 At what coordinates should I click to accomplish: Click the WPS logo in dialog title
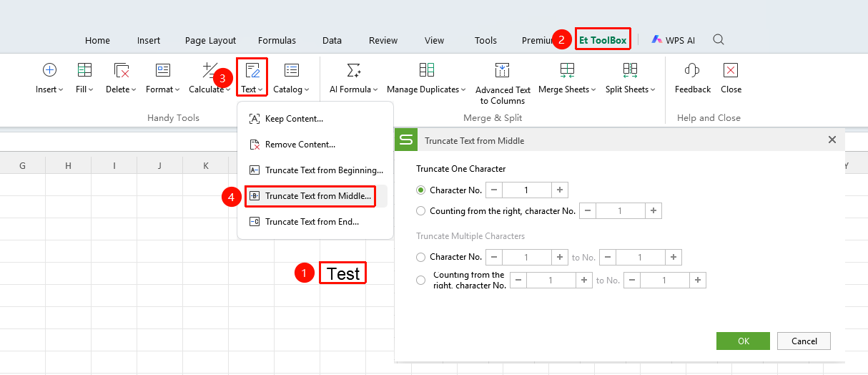click(406, 140)
